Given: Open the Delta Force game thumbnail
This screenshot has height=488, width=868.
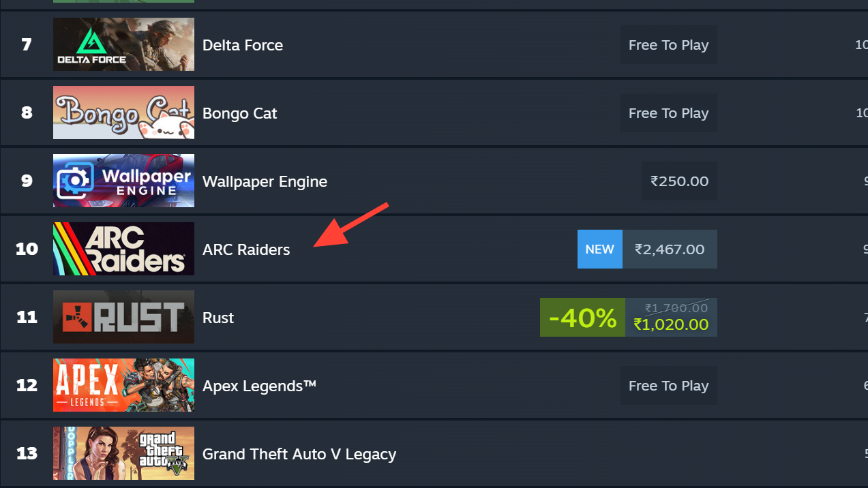Looking at the screenshot, I should pos(123,44).
